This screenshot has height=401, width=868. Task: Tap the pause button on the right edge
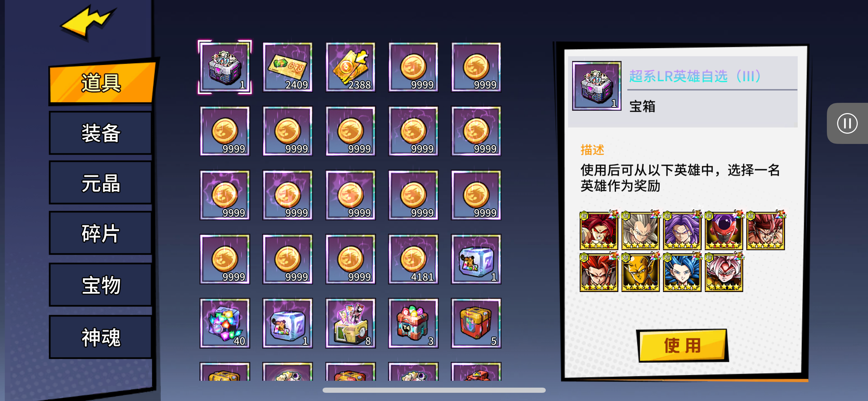pos(847,123)
